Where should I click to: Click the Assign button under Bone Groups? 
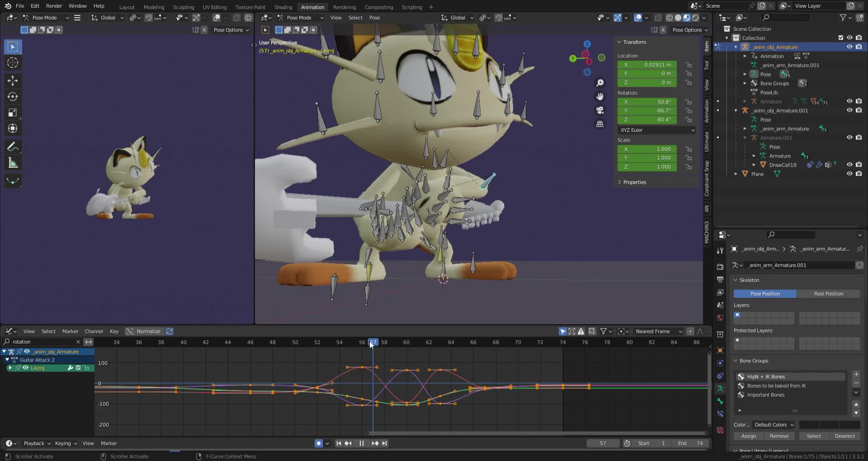click(748, 436)
